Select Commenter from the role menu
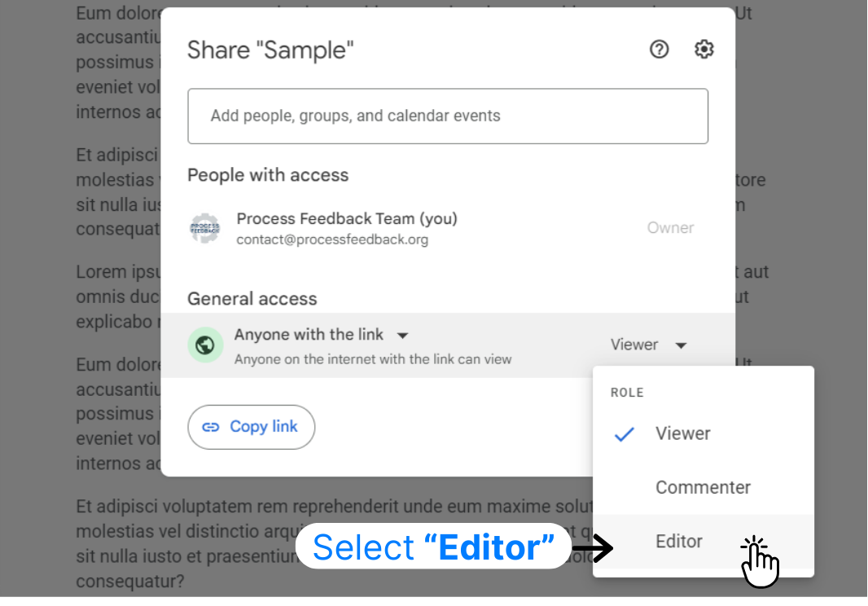 pos(703,487)
